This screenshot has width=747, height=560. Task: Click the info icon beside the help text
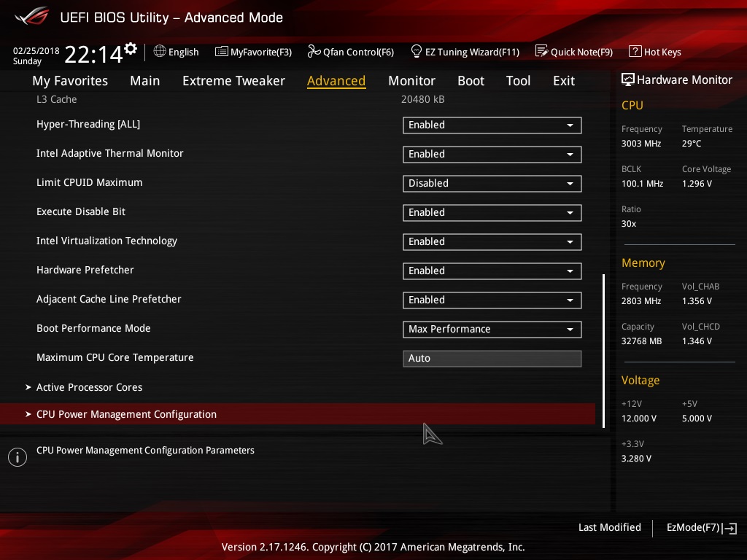[18, 457]
